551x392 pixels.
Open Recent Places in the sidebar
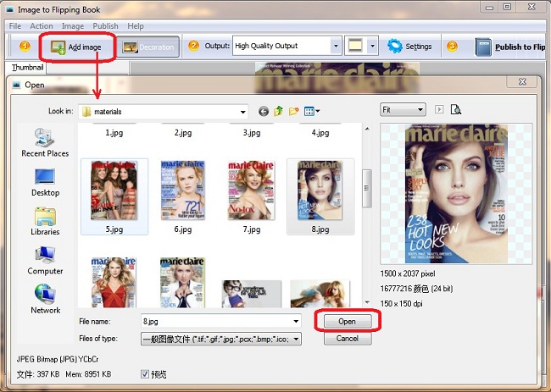click(x=45, y=142)
